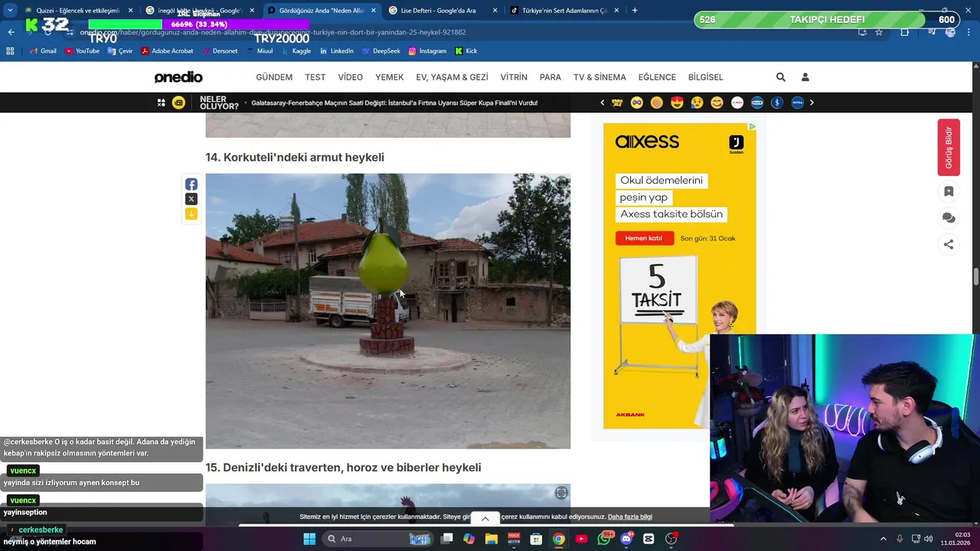Image resolution: width=980 pixels, height=551 pixels.
Task: Open the DeepSeek bookmark
Action: tap(381, 51)
